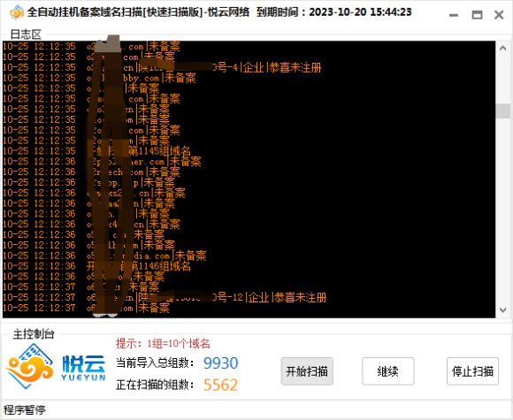The height and width of the screenshot is (420, 513).
Task: Close the scanner window
Action: click(499, 15)
